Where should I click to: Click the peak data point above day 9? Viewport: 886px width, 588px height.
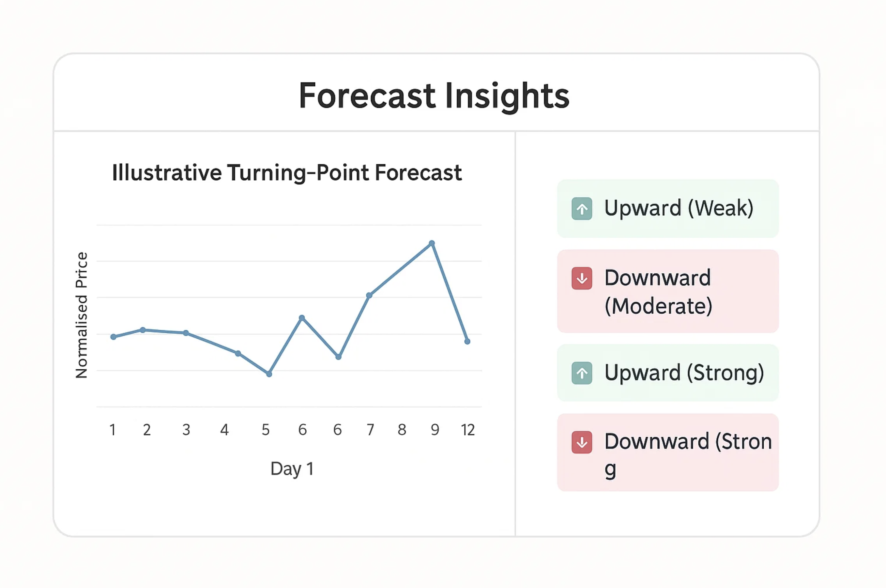click(x=432, y=243)
